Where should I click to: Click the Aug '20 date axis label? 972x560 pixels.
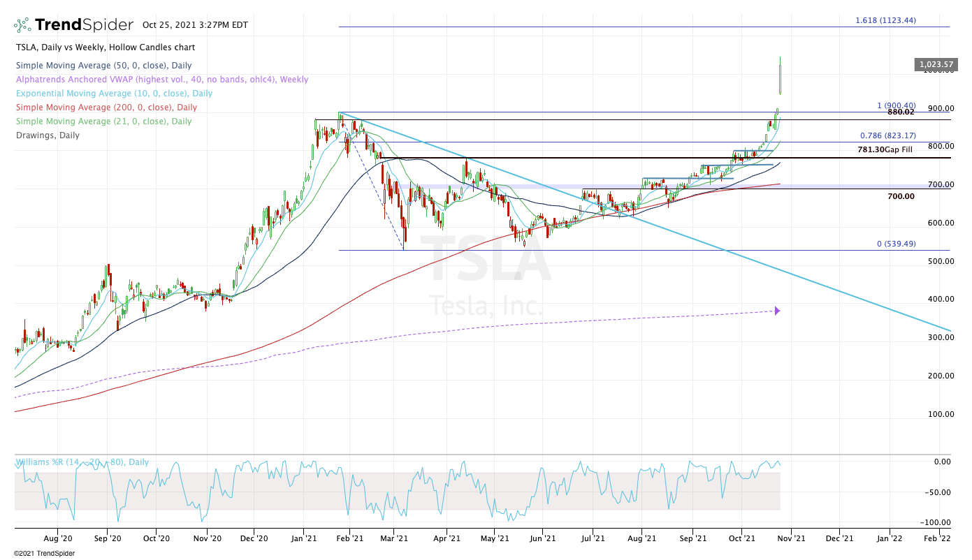(59, 539)
